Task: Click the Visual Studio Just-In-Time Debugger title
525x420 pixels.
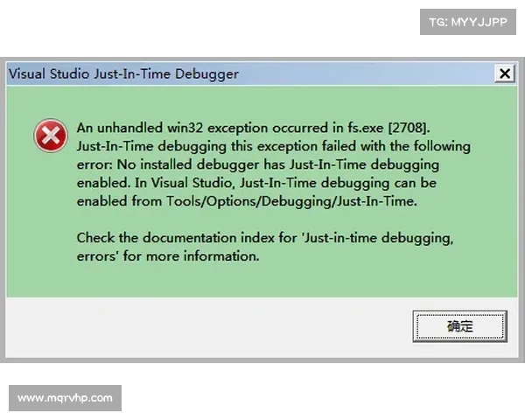Action: coord(123,74)
